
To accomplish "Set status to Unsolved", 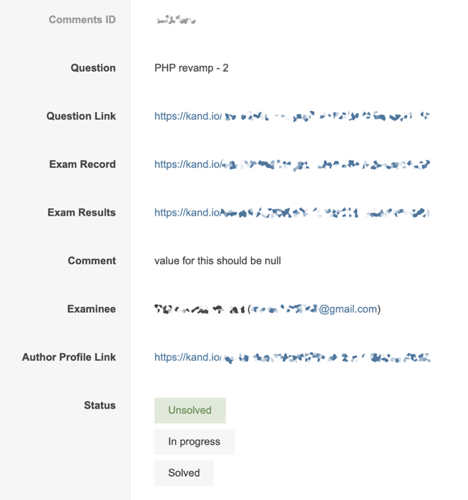I will [190, 410].
